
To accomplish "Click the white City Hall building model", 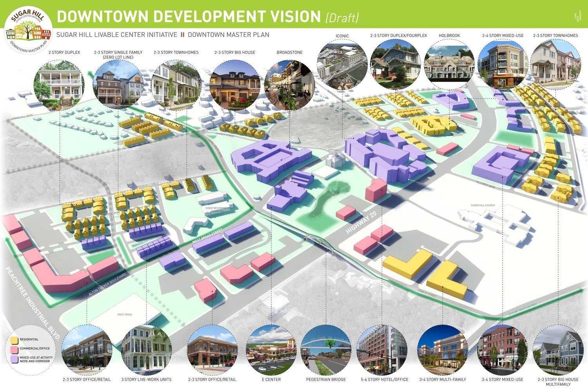I will tap(336, 160).
